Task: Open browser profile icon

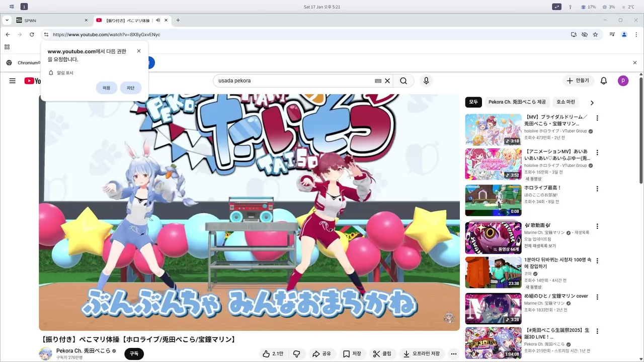Action: point(624,35)
